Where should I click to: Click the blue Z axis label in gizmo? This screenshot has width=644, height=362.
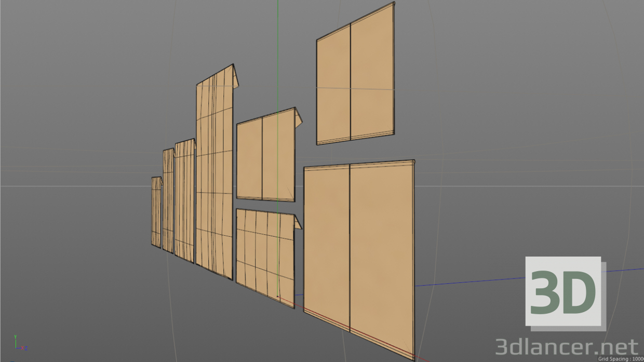[x=26, y=348]
